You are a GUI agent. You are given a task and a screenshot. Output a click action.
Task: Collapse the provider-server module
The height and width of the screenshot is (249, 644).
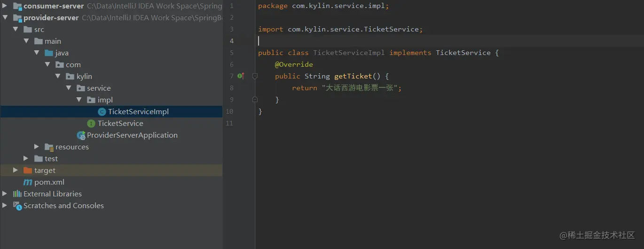click(5, 18)
